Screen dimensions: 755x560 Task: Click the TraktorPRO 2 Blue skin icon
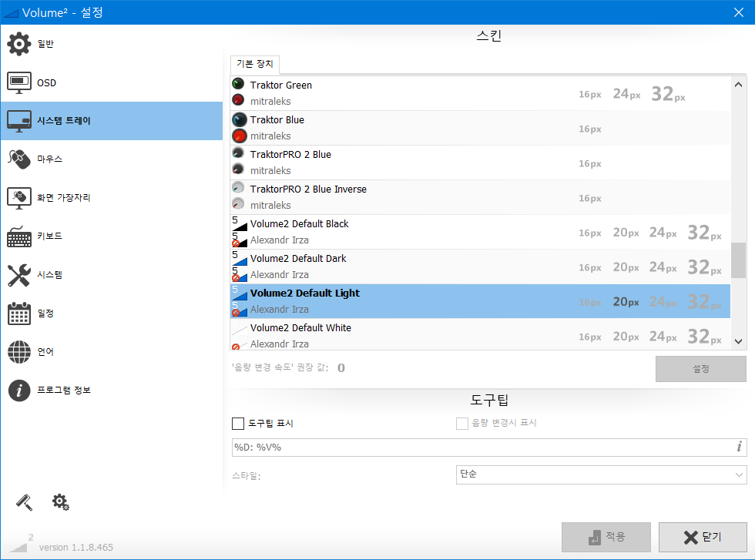pyautogui.click(x=238, y=162)
